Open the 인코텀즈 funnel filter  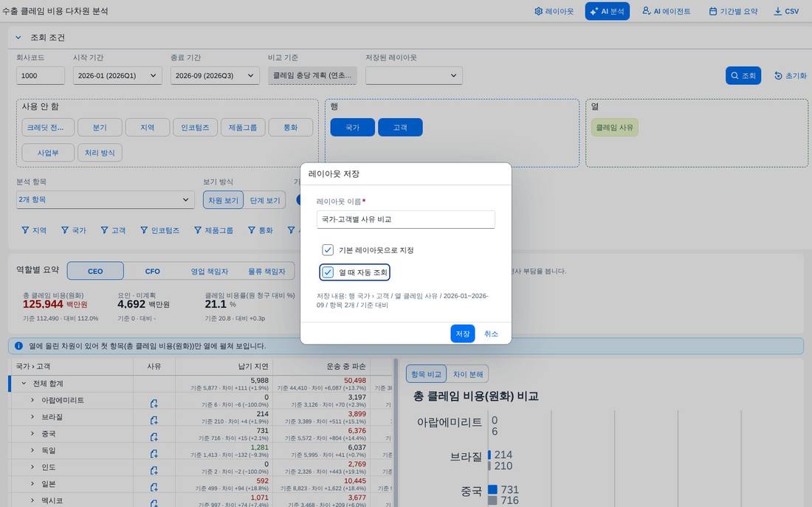pos(159,230)
